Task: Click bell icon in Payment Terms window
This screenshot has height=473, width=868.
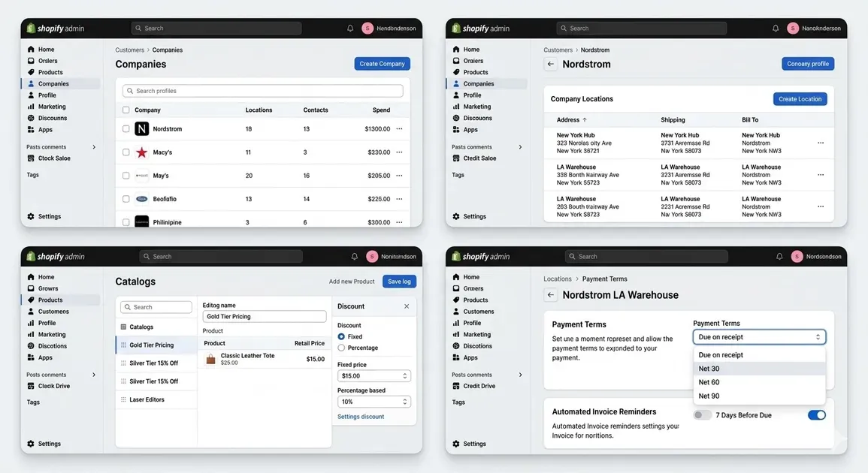Action: pyautogui.click(x=779, y=257)
